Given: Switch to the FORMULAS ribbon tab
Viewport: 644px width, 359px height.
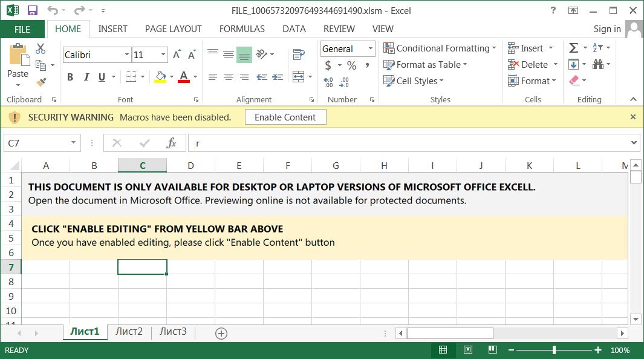Looking at the screenshot, I should click(x=242, y=28).
